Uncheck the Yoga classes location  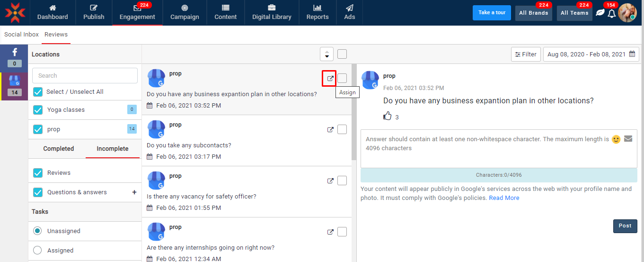38,110
